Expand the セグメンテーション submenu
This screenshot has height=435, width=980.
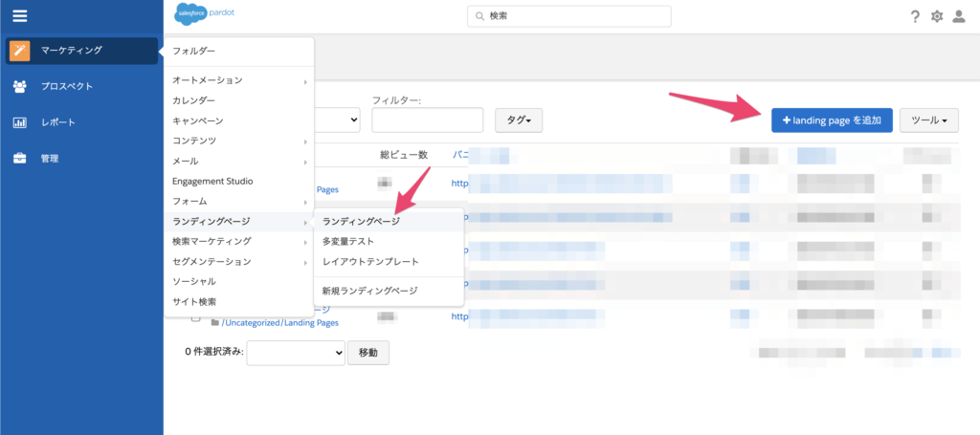tap(238, 261)
